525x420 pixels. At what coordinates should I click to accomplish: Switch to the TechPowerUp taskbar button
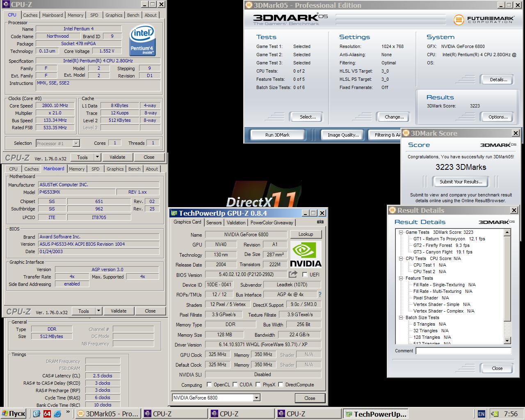(x=377, y=414)
